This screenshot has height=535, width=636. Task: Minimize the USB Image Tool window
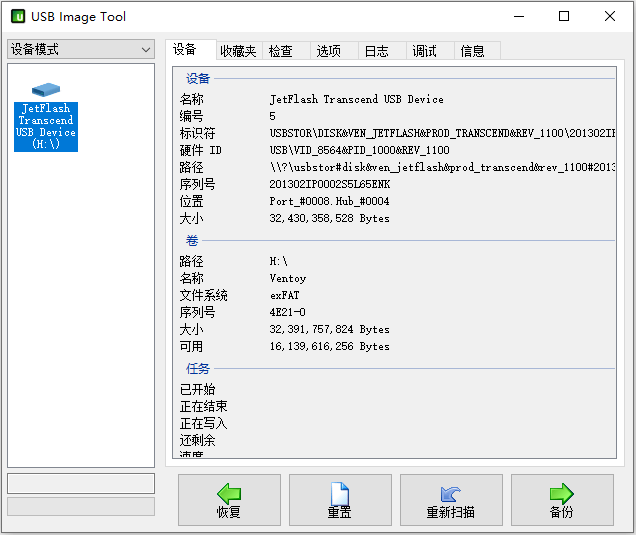click(519, 17)
